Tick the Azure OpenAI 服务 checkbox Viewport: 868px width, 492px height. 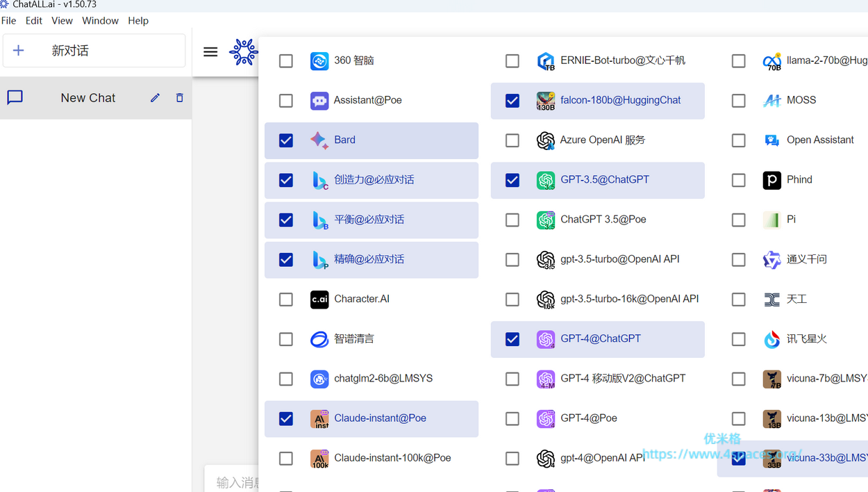(512, 140)
